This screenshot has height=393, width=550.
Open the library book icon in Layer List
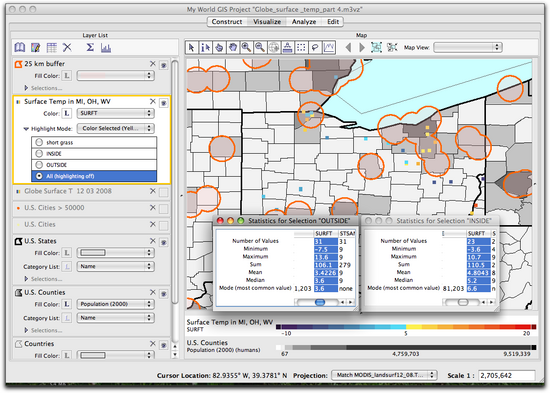[20, 47]
